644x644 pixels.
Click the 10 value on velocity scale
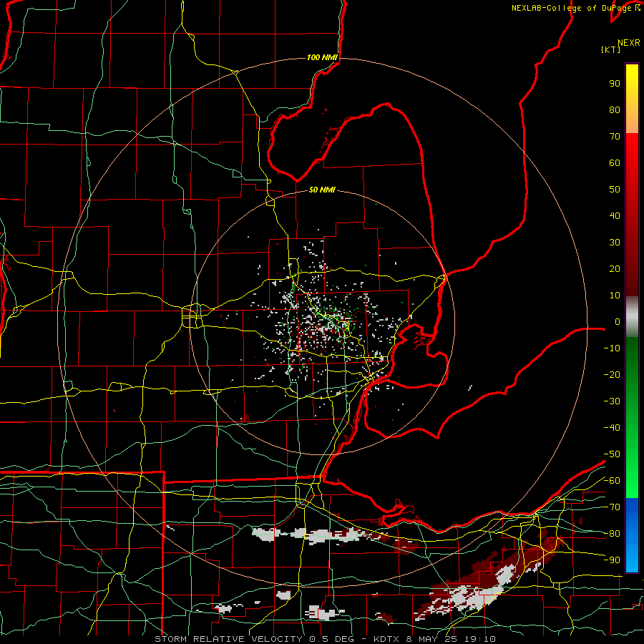[615, 296]
